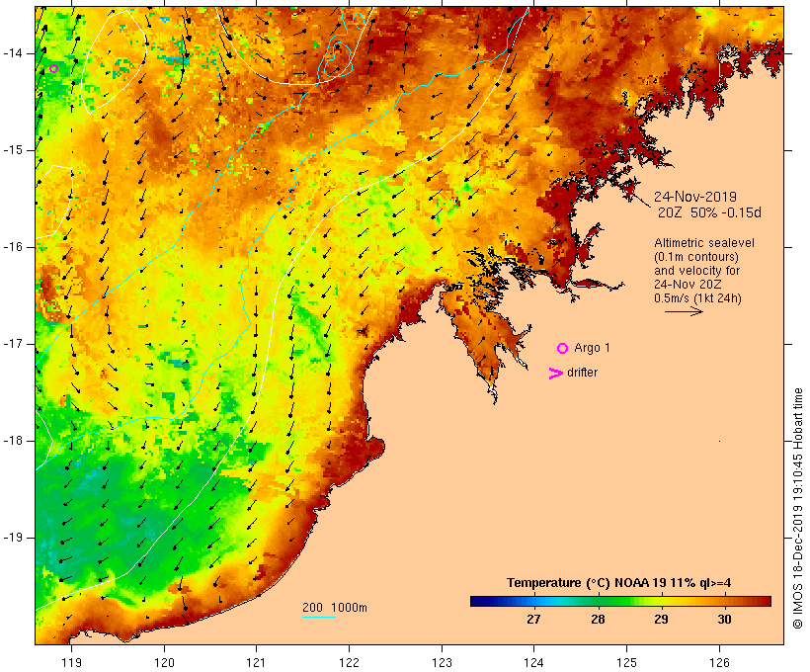Viewport: 810px width, 672px height.
Task: Click the 'Temperature (°C) NOAA 19 11% ql>=4' title
Action: click(x=619, y=583)
